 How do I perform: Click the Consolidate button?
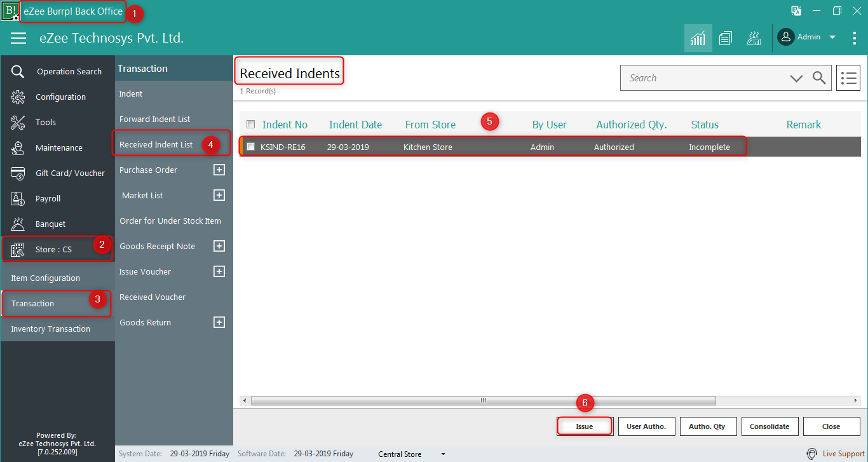point(770,426)
